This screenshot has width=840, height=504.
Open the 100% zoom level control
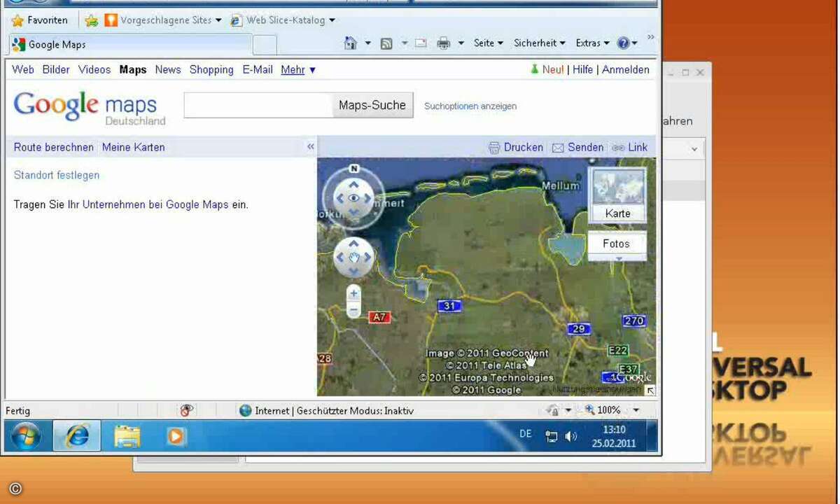click(610, 410)
